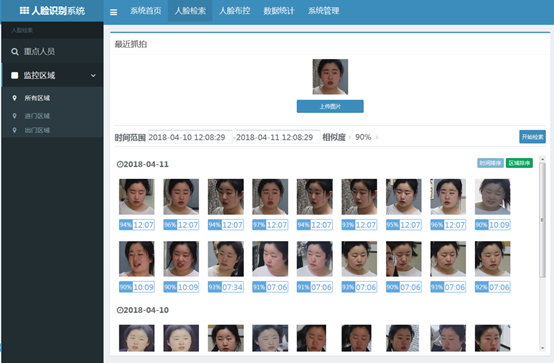Increase similarity with the right arrow
Viewport: 554px width, 363px height.
click(377, 137)
